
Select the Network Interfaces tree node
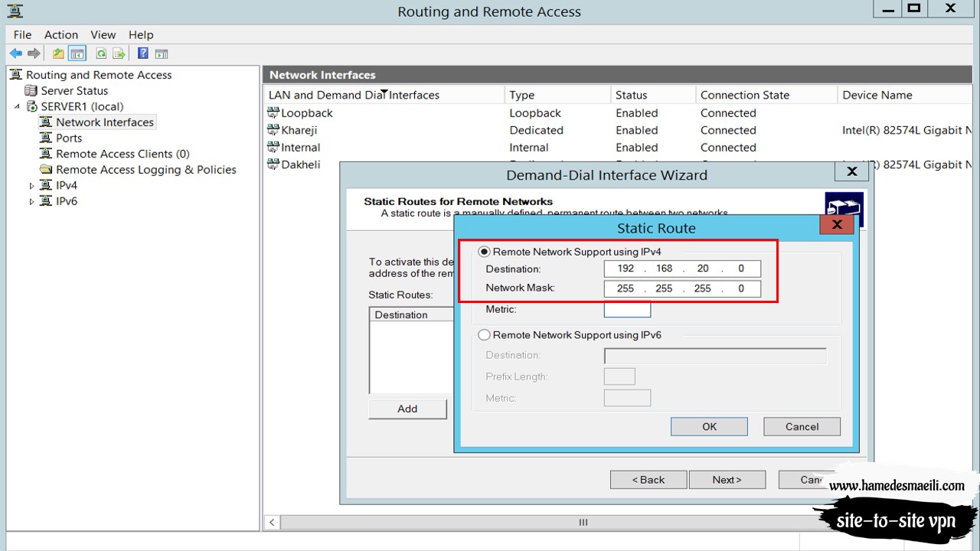point(105,122)
